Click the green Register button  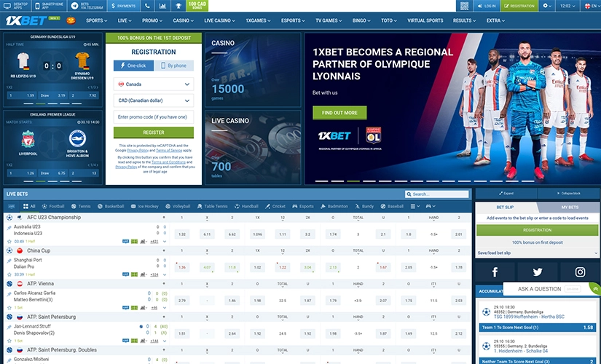pyautogui.click(x=153, y=132)
